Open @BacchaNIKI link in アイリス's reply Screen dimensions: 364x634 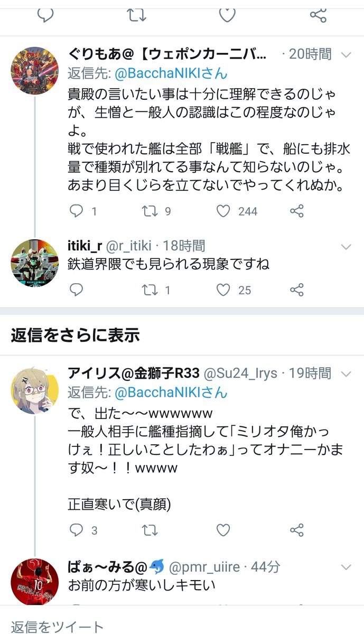[171, 393]
